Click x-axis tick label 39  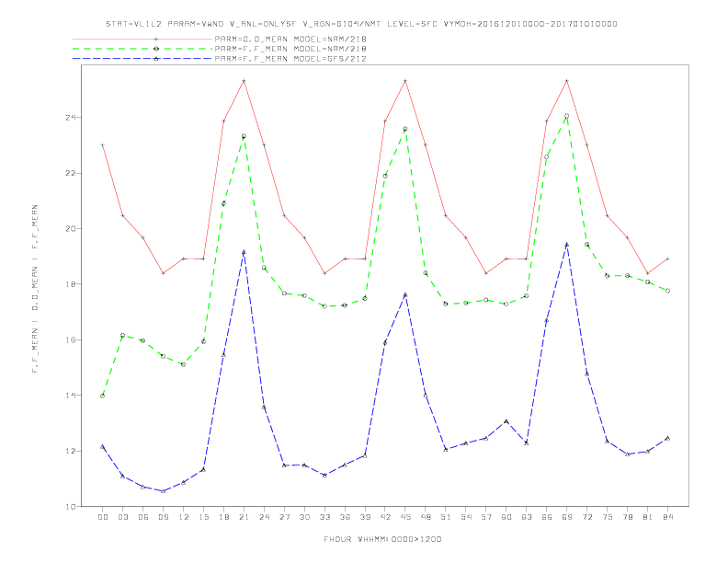(365, 517)
